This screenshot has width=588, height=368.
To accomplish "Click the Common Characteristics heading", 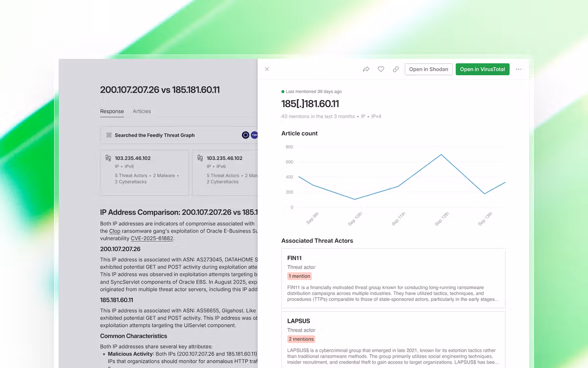I will [x=134, y=336].
